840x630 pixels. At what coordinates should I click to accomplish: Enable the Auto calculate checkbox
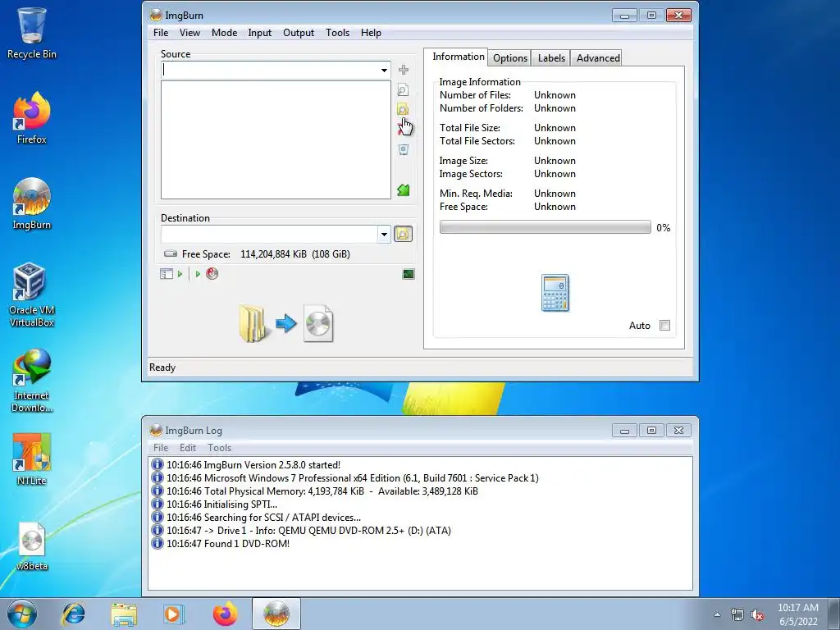pyautogui.click(x=664, y=325)
